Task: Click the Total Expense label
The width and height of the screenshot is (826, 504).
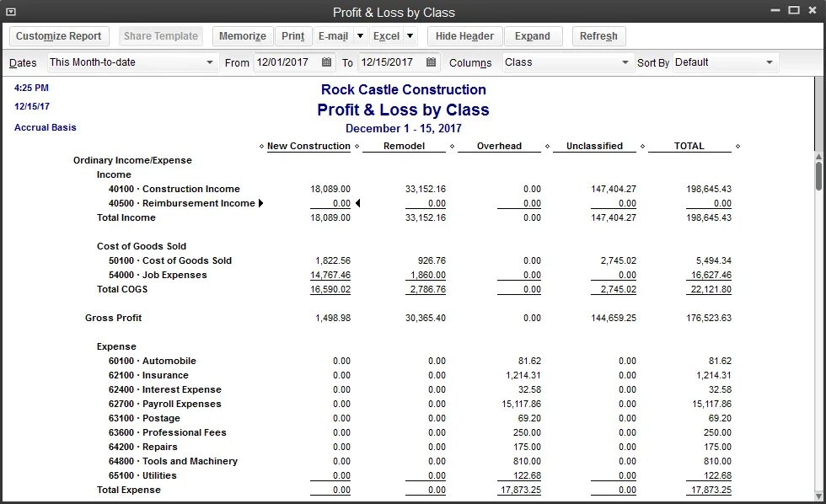Action: click(128, 490)
